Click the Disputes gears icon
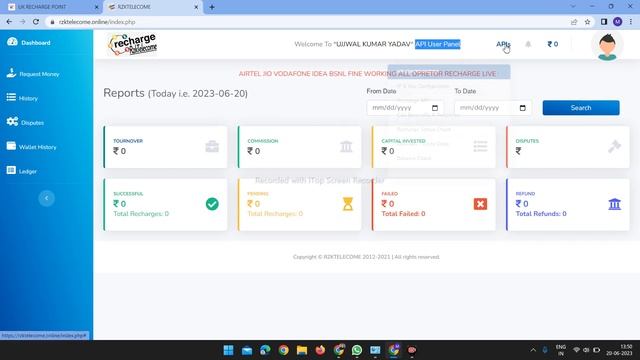Screen dimensions: 640x360 tap(12, 121)
